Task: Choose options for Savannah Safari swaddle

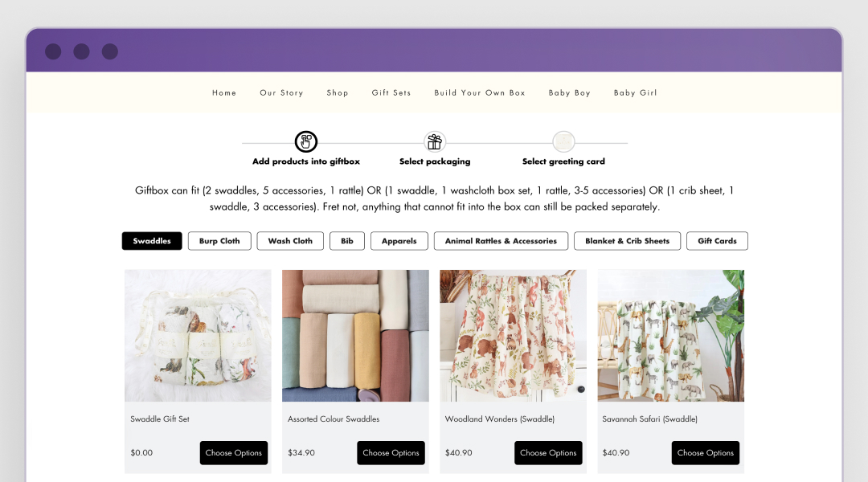Action: click(x=706, y=452)
